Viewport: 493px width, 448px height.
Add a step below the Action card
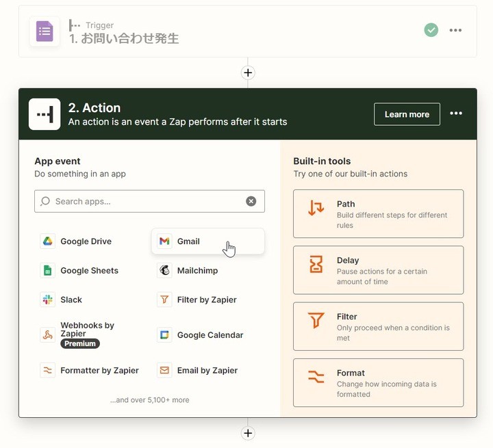point(248,433)
